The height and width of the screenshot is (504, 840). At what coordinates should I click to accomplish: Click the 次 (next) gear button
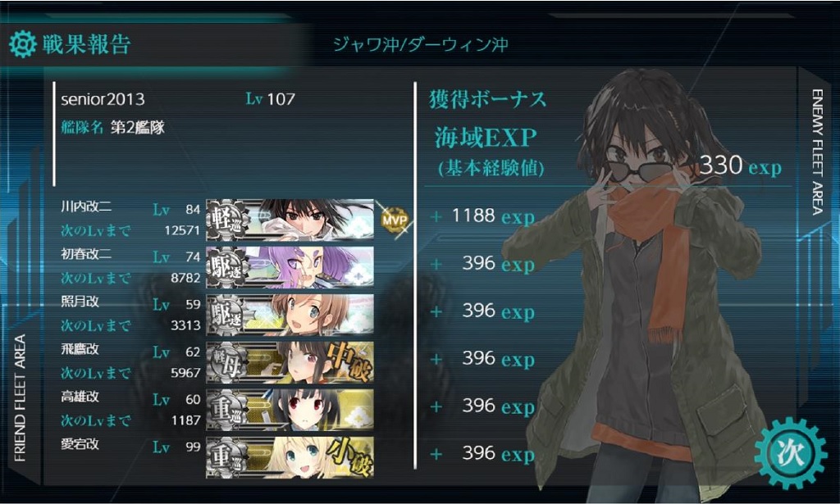790,453
